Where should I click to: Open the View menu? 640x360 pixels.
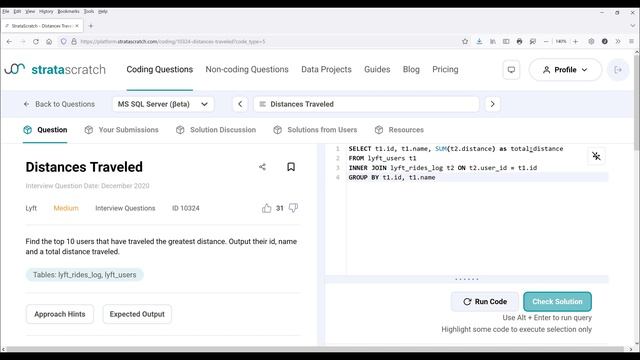click(30, 11)
